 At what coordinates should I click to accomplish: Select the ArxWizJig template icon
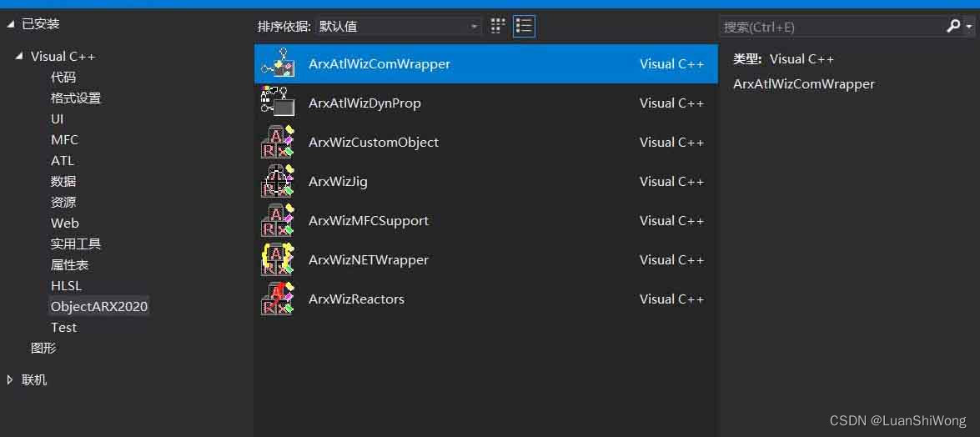pyautogui.click(x=278, y=181)
